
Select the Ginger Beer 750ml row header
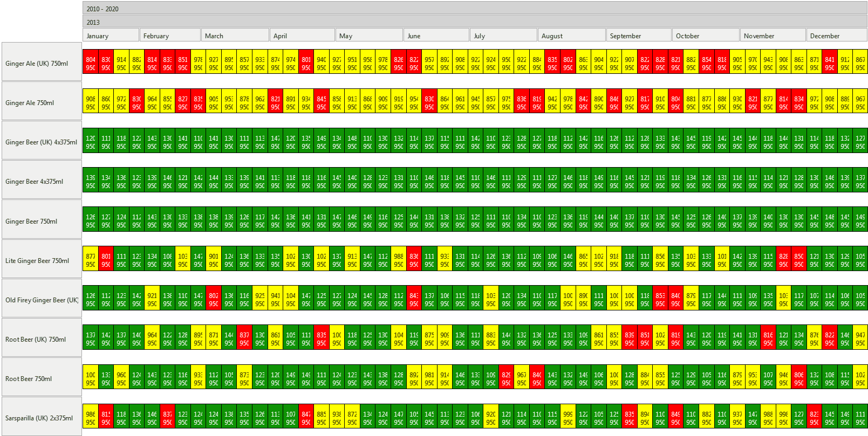(42, 221)
